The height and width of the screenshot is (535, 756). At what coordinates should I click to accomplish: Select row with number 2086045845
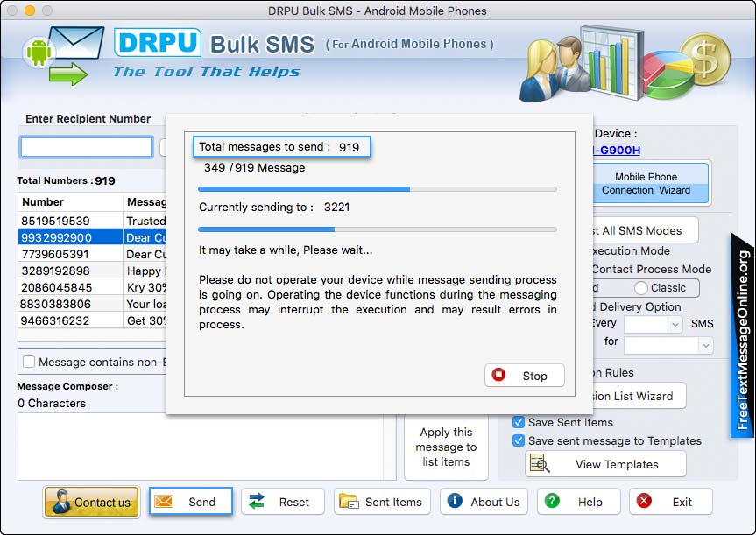(92, 287)
